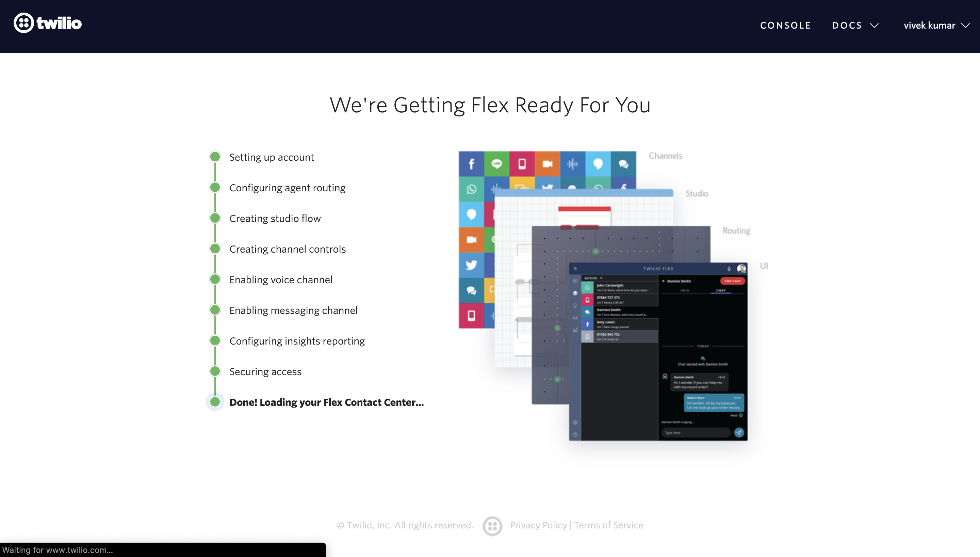Image resolution: width=980 pixels, height=557 pixels.
Task: Click the Enabling messaging channel step dot
Action: [x=215, y=310]
